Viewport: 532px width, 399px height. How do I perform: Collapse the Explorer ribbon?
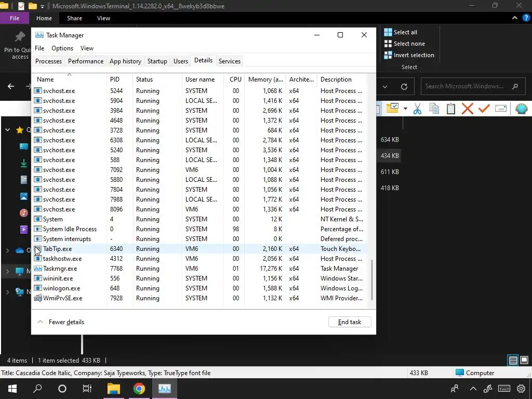(x=515, y=18)
